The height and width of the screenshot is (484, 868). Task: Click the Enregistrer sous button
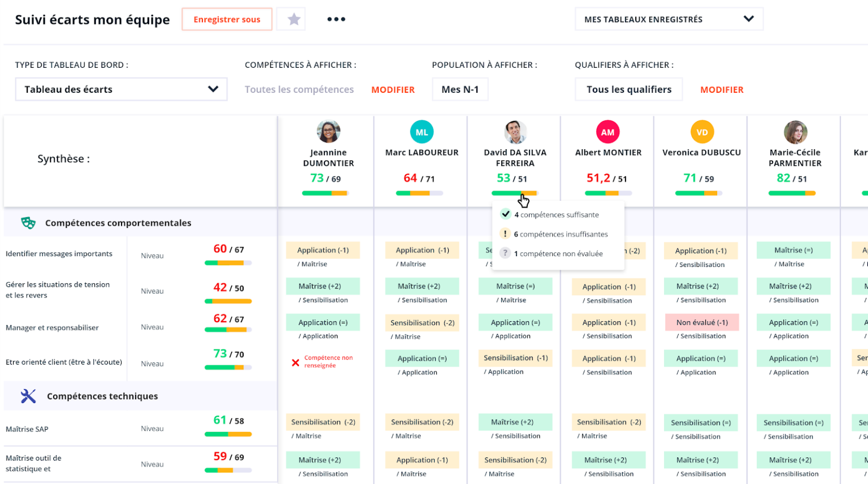[227, 19]
